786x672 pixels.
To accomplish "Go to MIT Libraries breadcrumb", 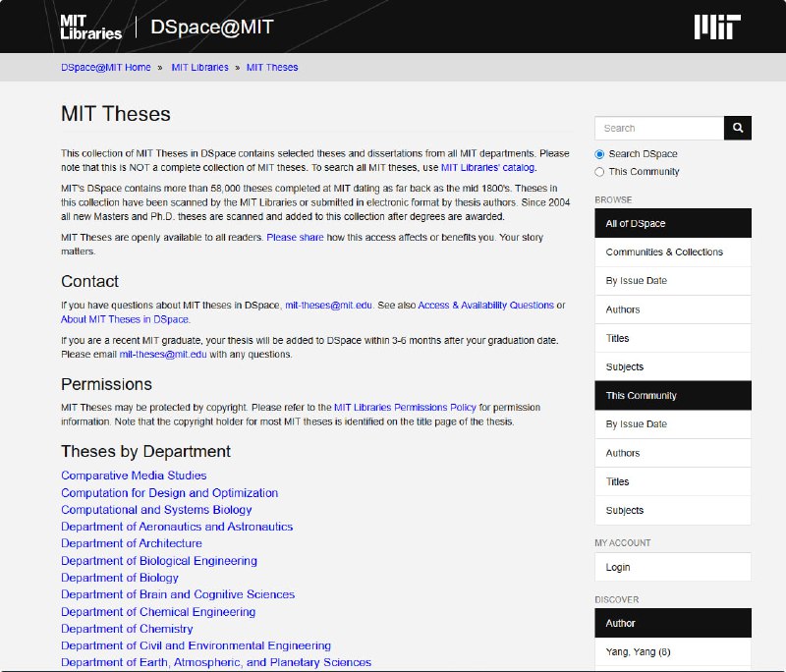I will (199, 68).
